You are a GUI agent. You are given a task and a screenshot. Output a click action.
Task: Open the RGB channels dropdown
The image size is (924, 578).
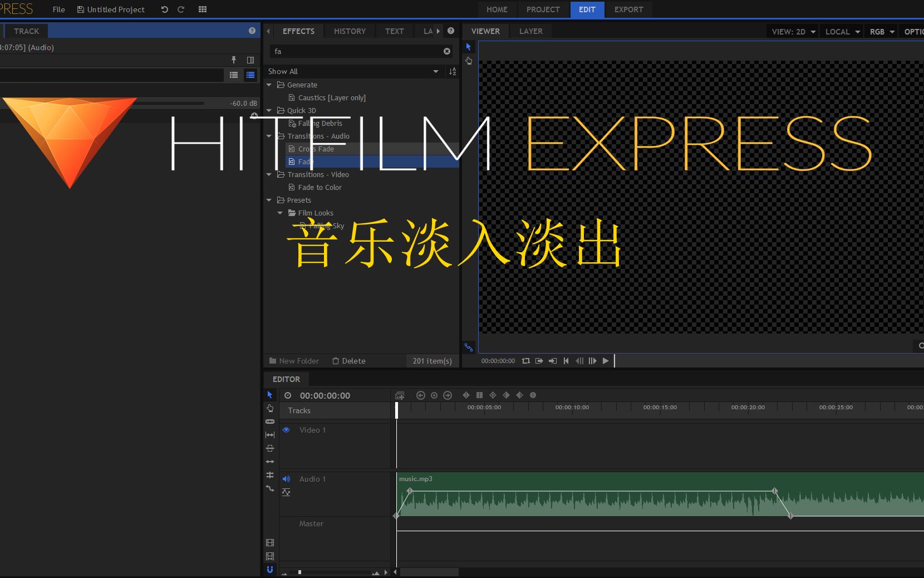(882, 32)
